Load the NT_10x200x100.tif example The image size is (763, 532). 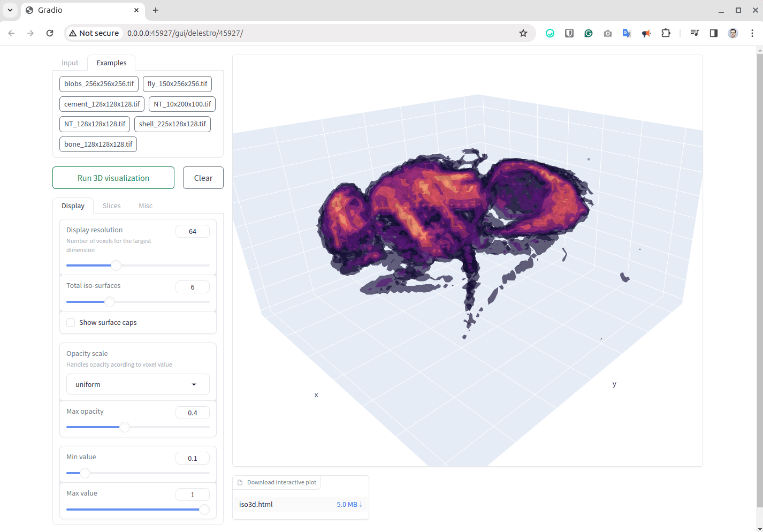pos(182,104)
